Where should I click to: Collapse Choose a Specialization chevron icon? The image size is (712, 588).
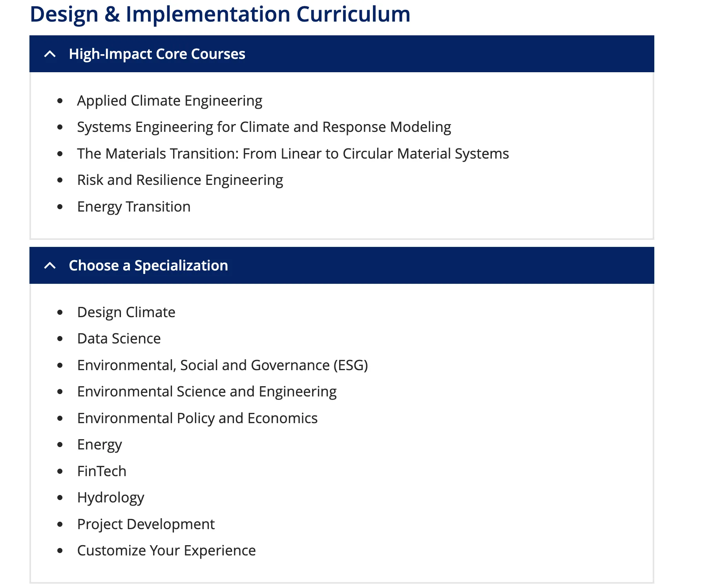[x=50, y=266]
